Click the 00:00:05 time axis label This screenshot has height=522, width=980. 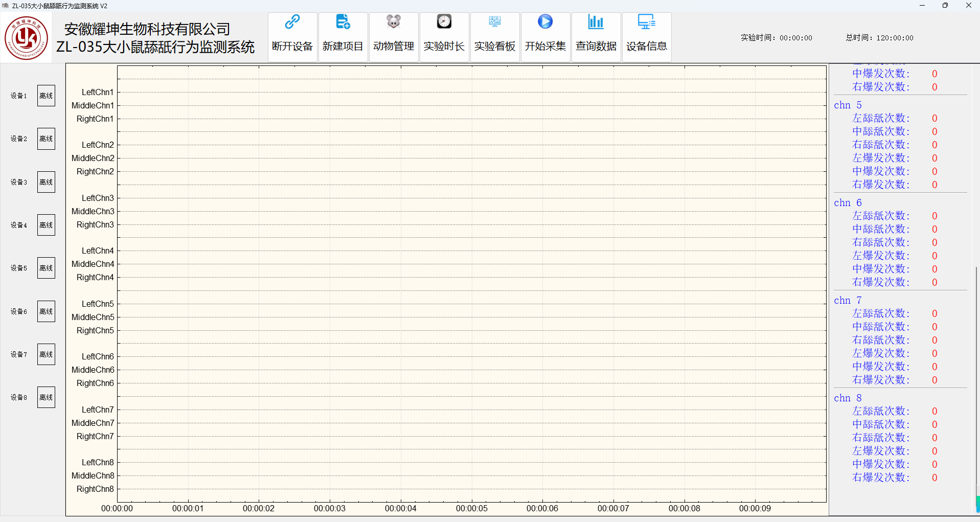coord(472,509)
